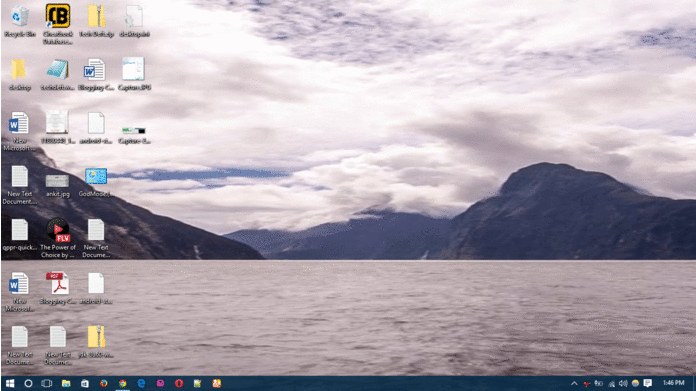Select the desktop.ini settings file
The width and height of the screenshot is (696, 391).
[x=134, y=17]
